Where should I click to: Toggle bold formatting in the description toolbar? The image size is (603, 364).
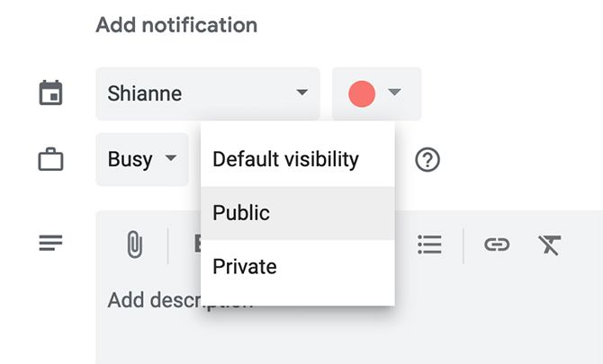[196, 244]
